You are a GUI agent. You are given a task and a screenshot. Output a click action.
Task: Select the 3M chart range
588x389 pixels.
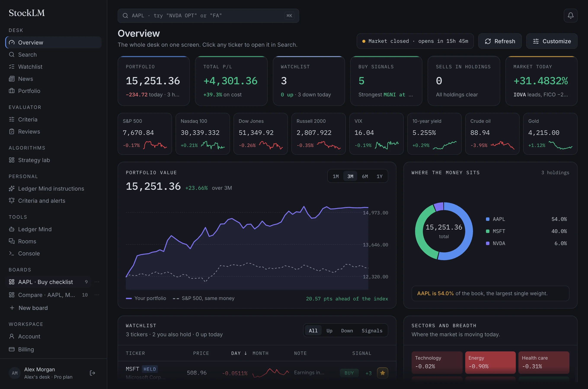pos(350,176)
